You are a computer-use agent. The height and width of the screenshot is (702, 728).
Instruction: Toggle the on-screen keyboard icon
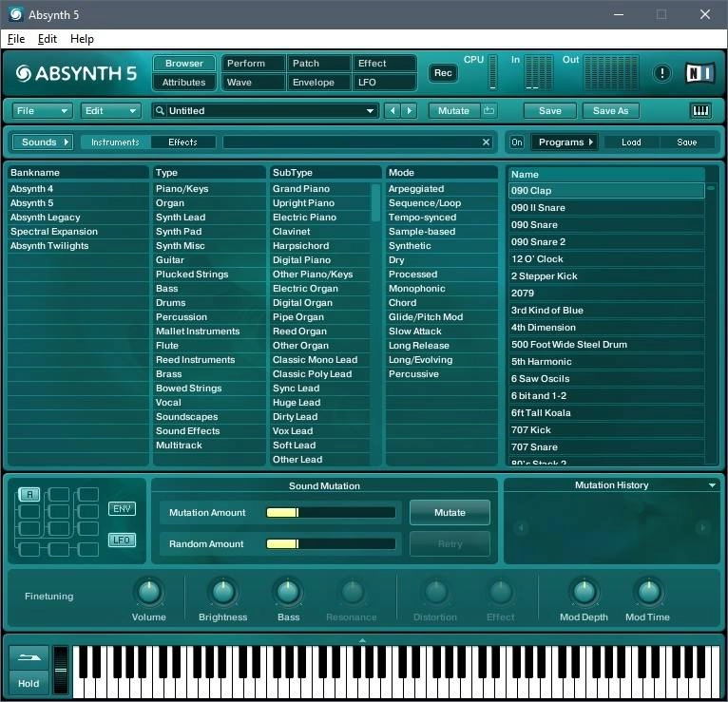pos(700,110)
